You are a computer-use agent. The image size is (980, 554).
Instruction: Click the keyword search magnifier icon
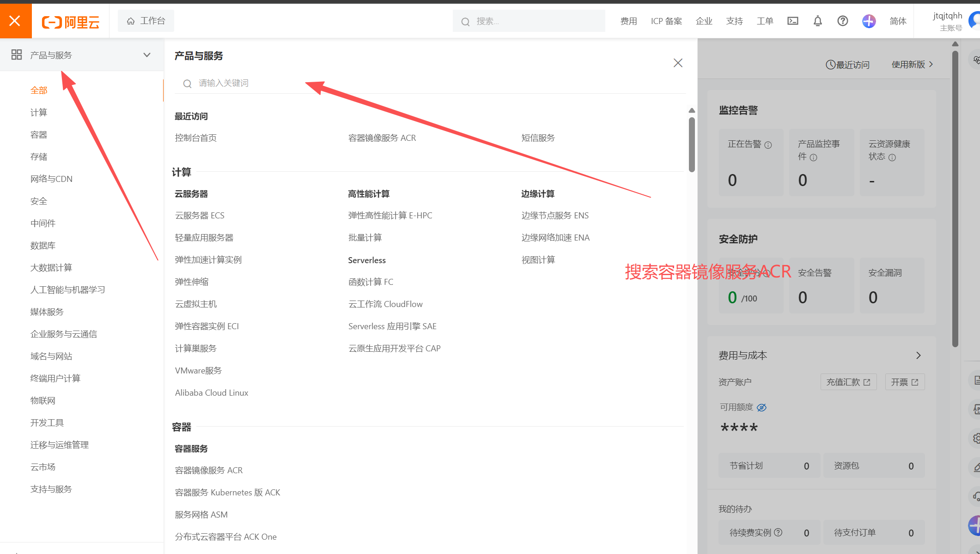pyautogui.click(x=187, y=84)
